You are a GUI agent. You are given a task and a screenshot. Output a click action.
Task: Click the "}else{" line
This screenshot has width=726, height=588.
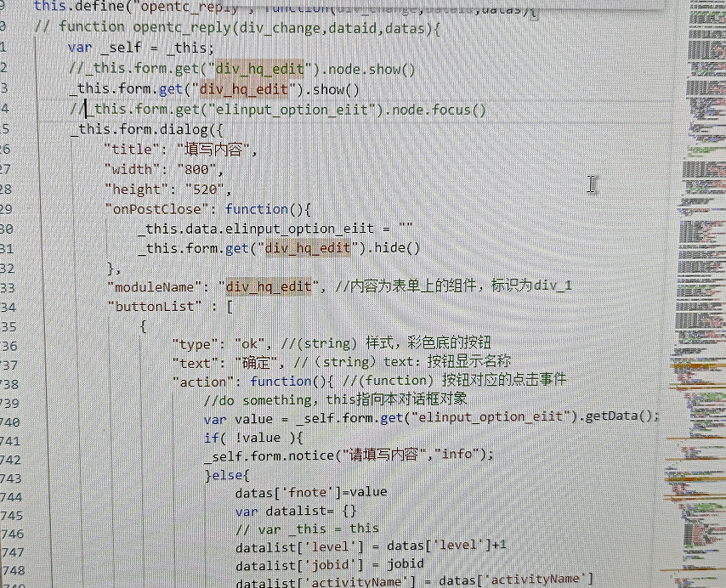(x=227, y=475)
